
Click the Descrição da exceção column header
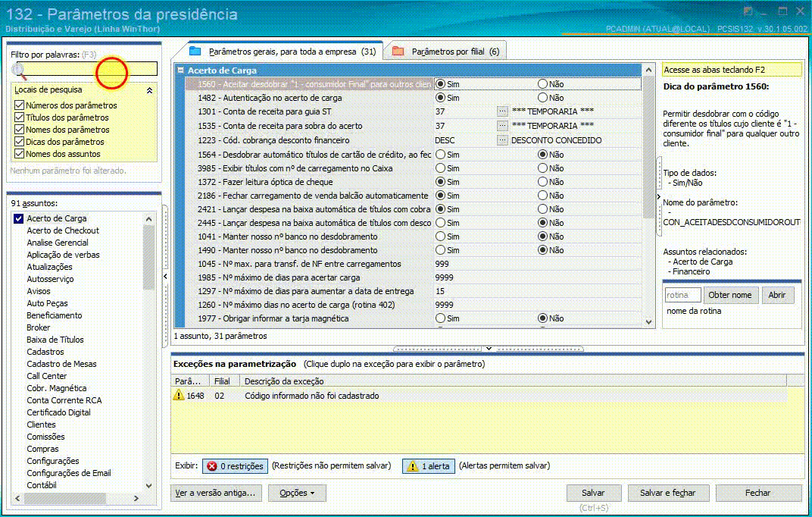pyautogui.click(x=513, y=381)
